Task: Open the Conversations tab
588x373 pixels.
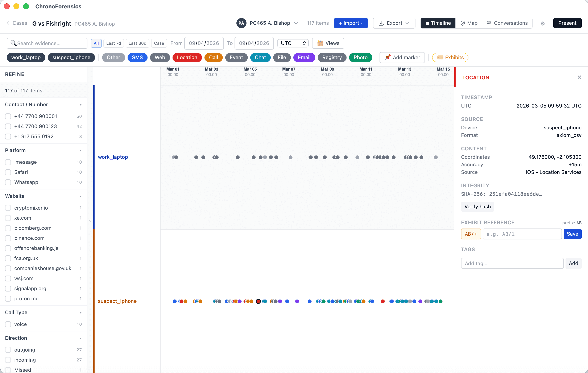Action: click(507, 23)
